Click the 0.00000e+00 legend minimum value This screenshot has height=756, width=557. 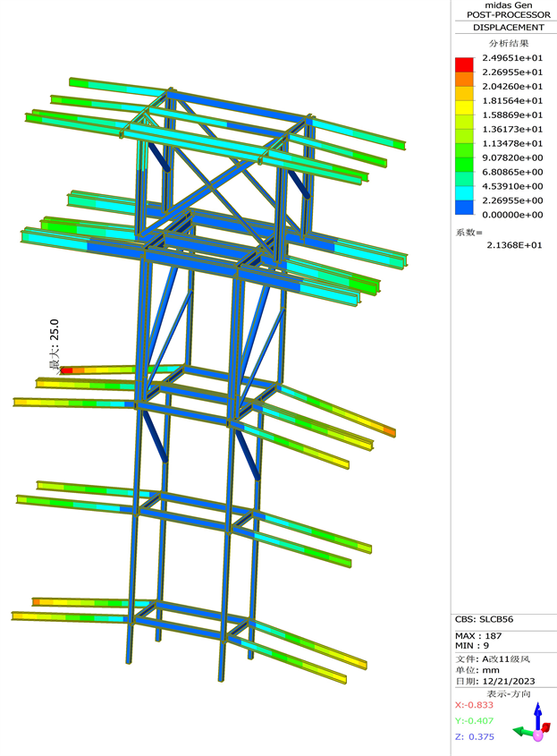(x=512, y=215)
